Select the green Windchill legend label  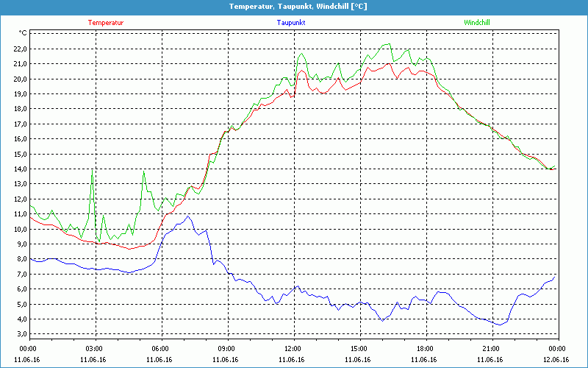point(476,23)
